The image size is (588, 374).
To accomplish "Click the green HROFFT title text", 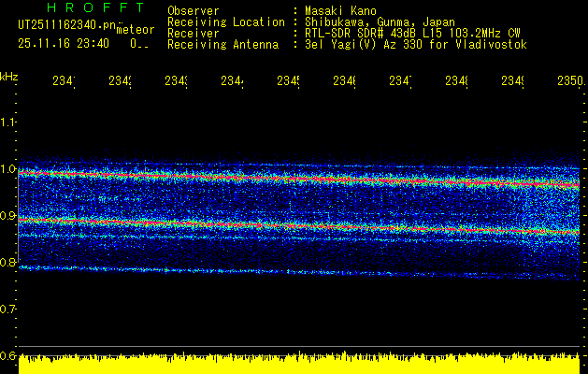I will pyautogui.click(x=96, y=7).
